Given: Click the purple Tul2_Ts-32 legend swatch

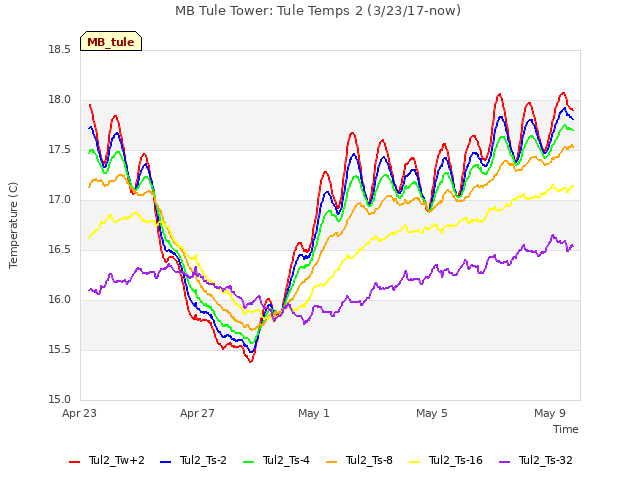Looking at the screenshot, I should pyautogui.click(x=504, y=462).
